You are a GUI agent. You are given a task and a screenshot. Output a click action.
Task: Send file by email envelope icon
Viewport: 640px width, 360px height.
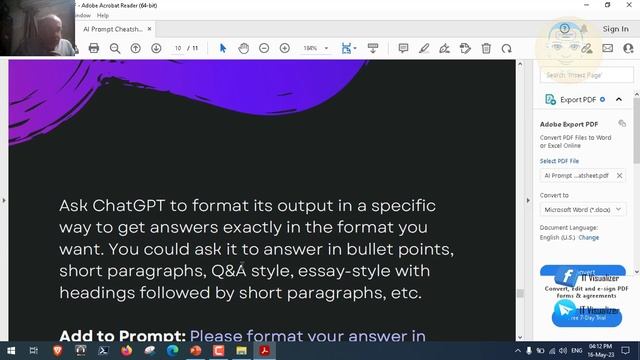(607, 48)
